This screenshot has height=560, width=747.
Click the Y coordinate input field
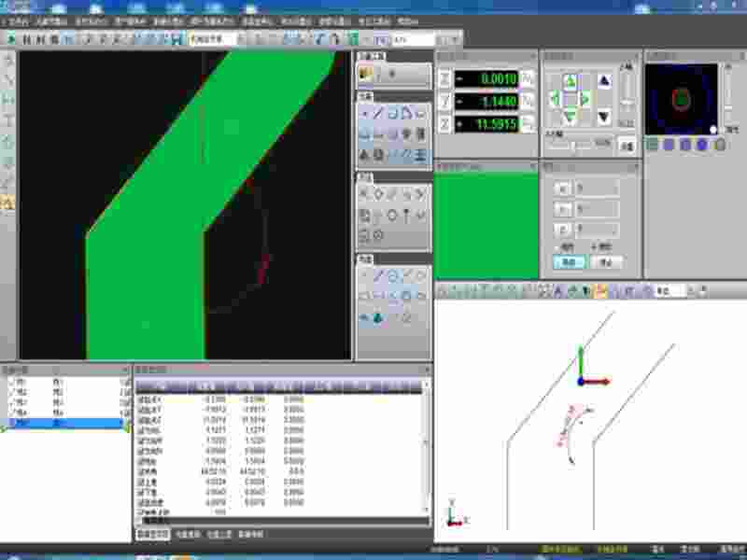click(x=596, y=208)
